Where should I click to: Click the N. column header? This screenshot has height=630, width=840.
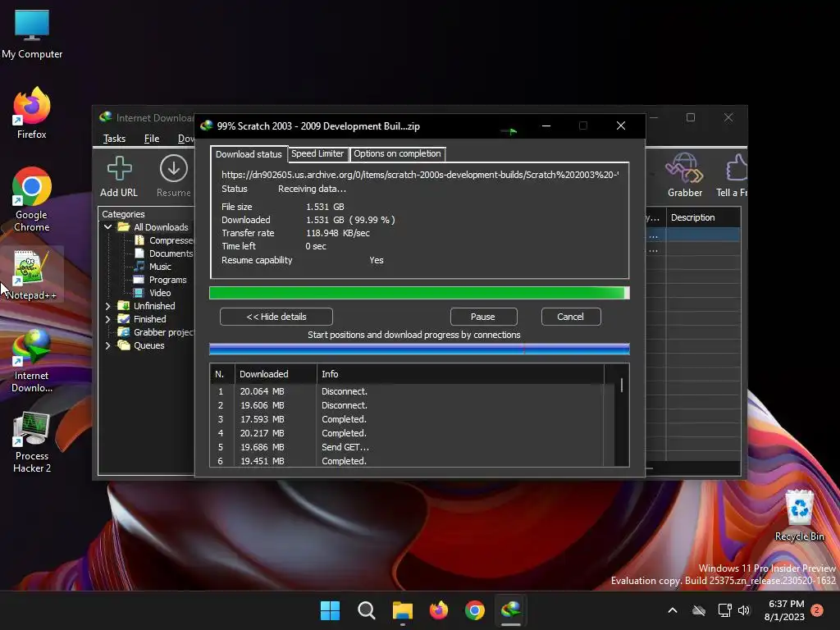[x=222, y=374]
